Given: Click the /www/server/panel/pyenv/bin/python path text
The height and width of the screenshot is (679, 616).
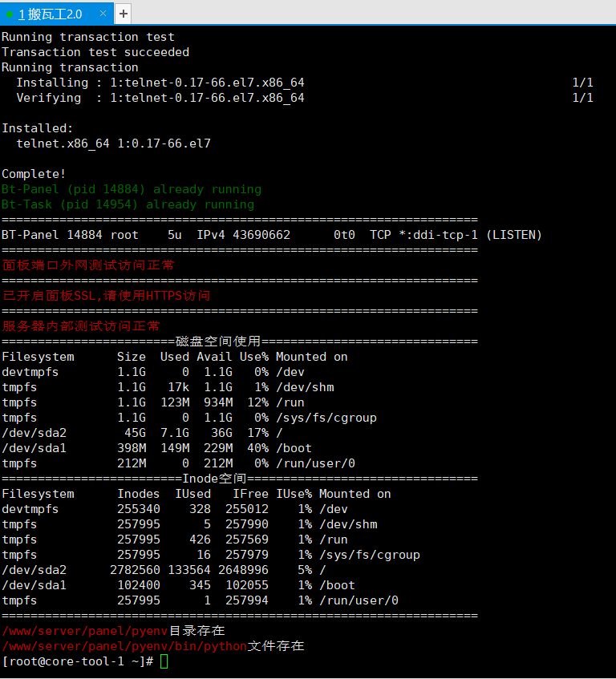Looking at the screenshot, I should tap(124, 646).
